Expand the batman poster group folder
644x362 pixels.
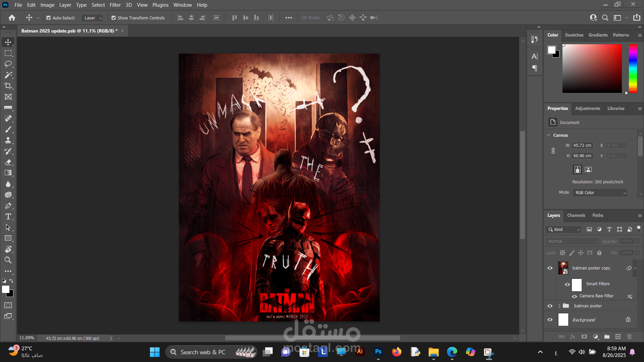(x=559, y=306)
